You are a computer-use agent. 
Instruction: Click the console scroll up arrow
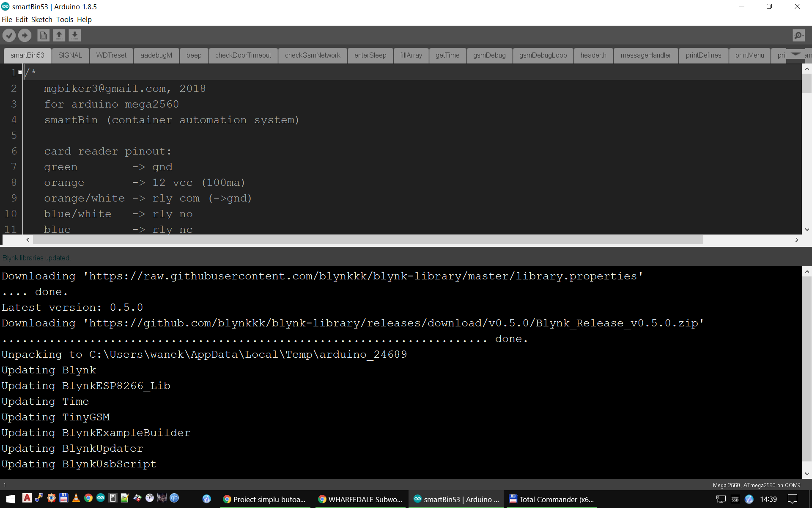(807, 272)
